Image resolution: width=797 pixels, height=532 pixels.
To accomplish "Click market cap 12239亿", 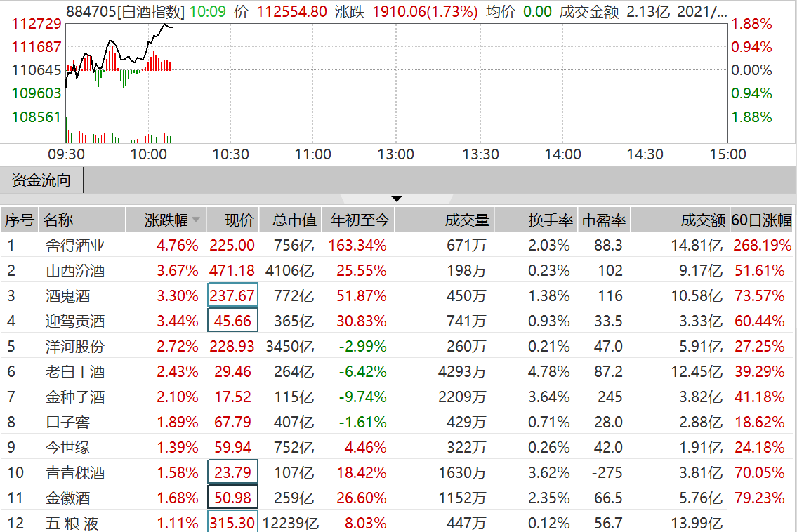I will click(290, 524).
